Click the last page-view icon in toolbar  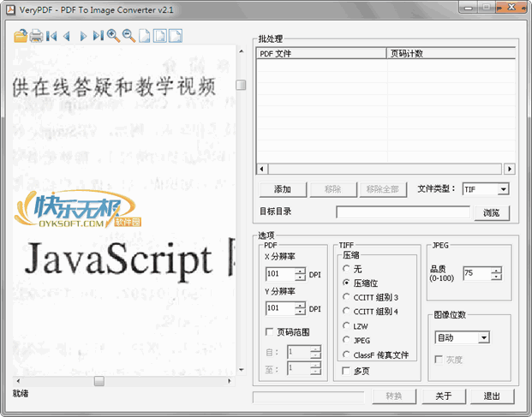click(x=176, y=36)
